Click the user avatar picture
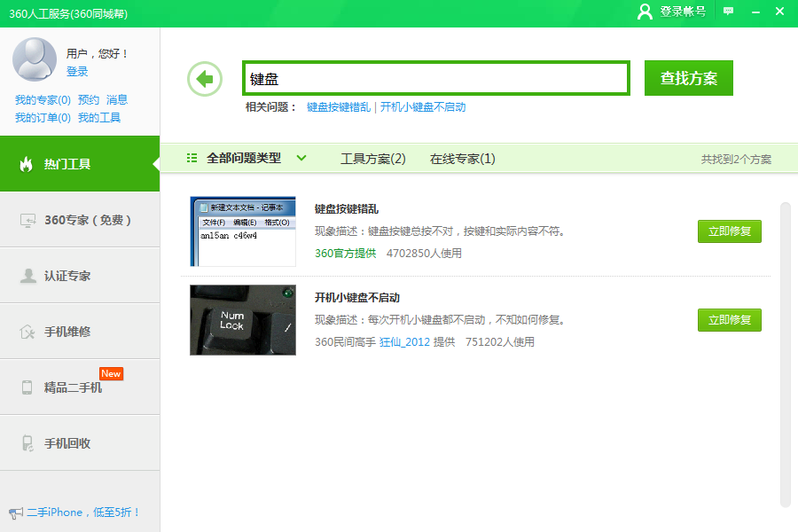Viewport: 798px width, 532px height. point(35,59)
